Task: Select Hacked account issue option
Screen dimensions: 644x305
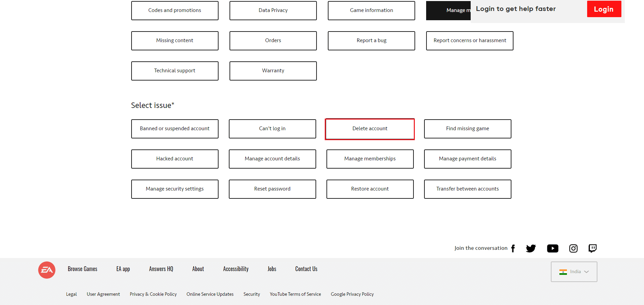Action: coord(175,159)
